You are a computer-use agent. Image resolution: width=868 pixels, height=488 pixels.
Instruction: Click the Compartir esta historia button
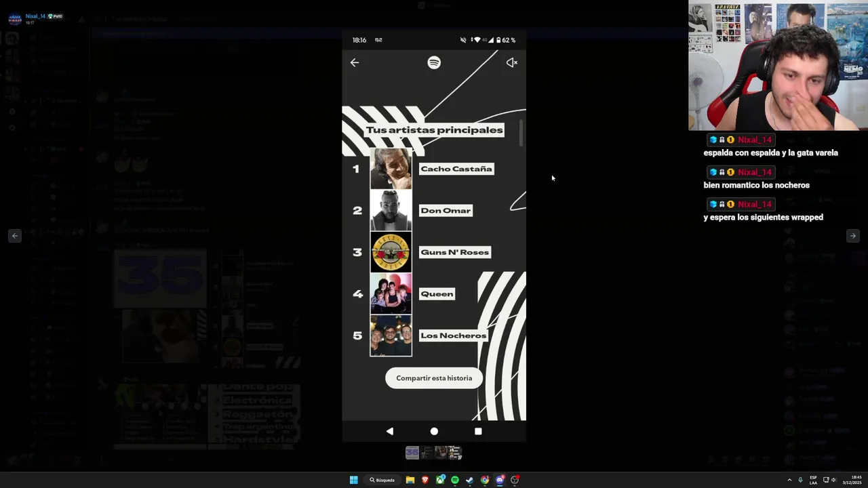434,378
